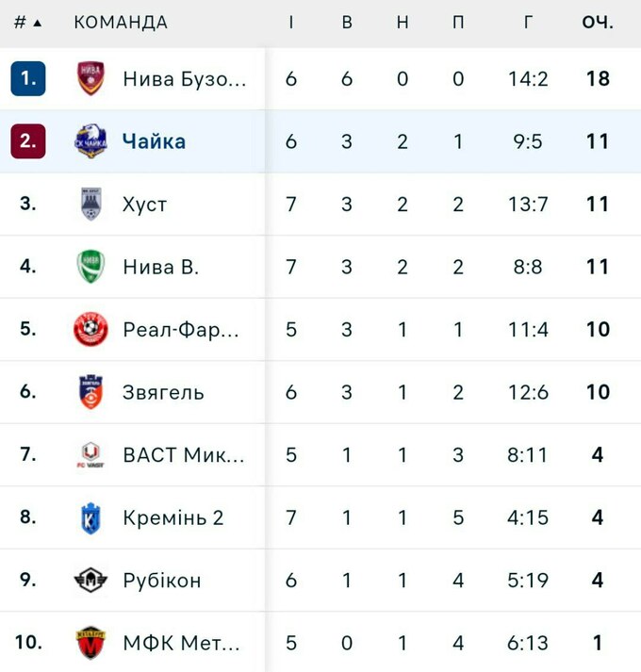Image resolution: width=641 pixels, height=672 pixels.
Task: Click the Звягель team name
Action: 163,392
